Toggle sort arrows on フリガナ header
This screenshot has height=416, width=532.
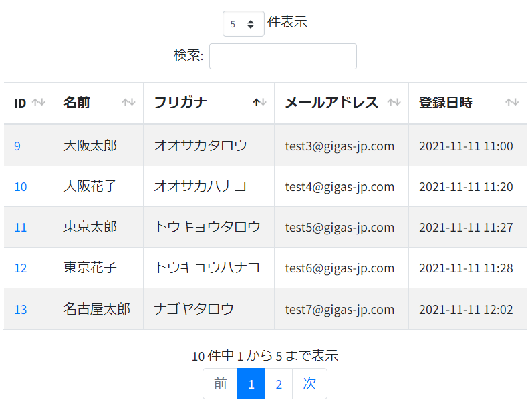(x=259, y=102)
